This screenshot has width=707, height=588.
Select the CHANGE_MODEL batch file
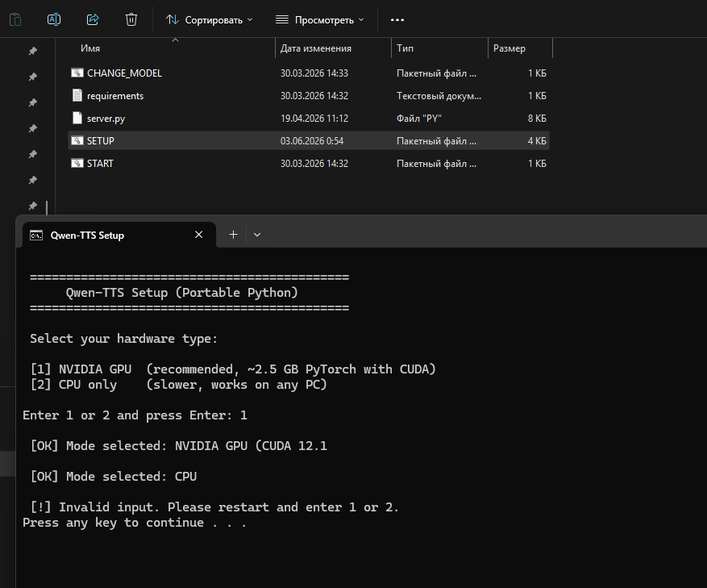(x=309, y=73)
